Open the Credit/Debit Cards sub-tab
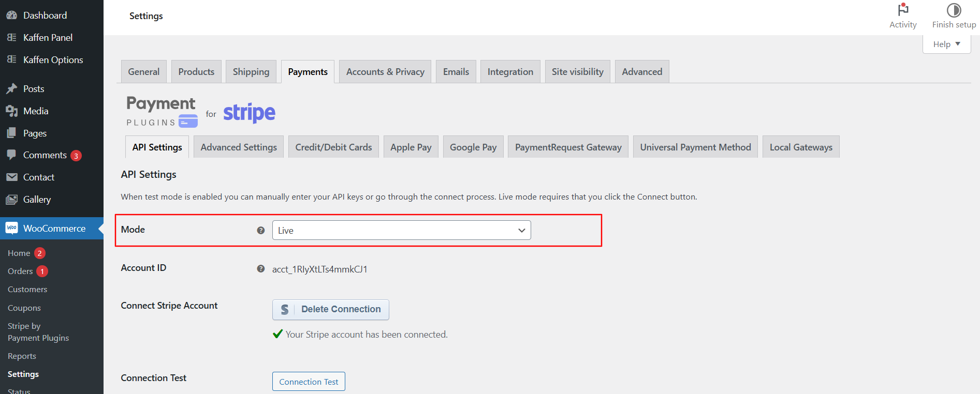This screenshot has width=980, height=394. (333, 147)
